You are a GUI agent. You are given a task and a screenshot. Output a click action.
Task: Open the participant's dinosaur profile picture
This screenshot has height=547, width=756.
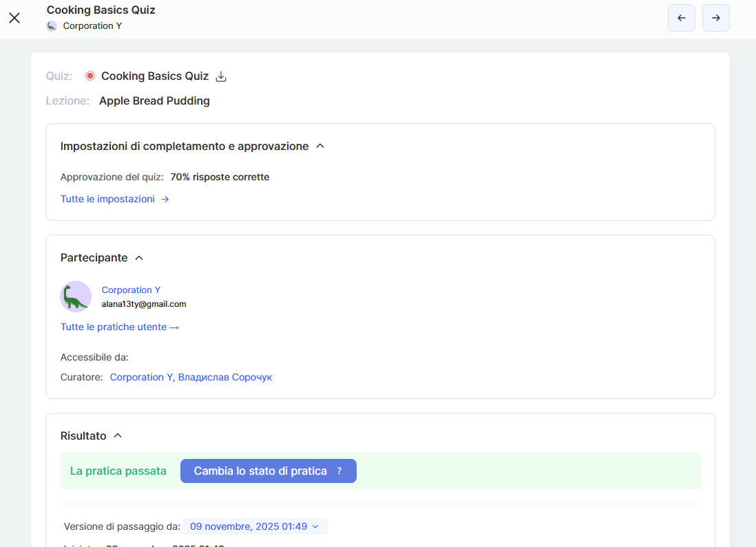click(76, 297)
